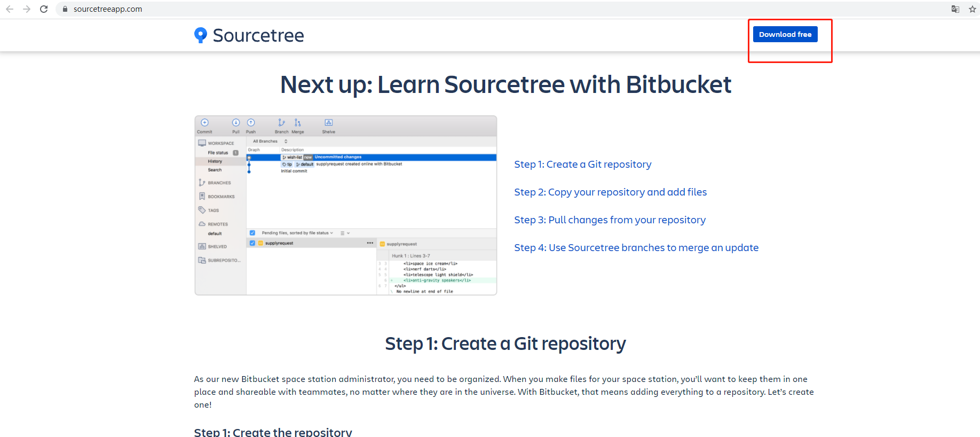Click the Next up: Learn Sourcetree heading

(x=505, y=84)
